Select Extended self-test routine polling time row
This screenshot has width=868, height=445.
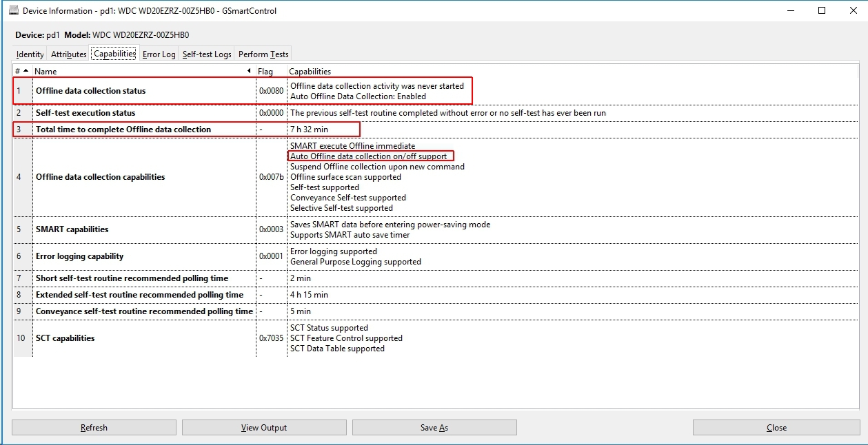pyautogui.click(x=436, y=295)
